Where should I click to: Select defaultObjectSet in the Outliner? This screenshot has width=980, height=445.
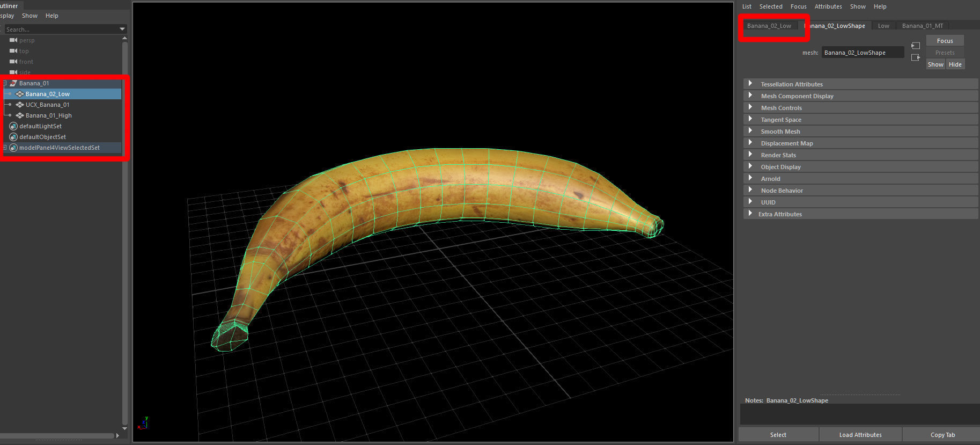click(x=42, y=137)
